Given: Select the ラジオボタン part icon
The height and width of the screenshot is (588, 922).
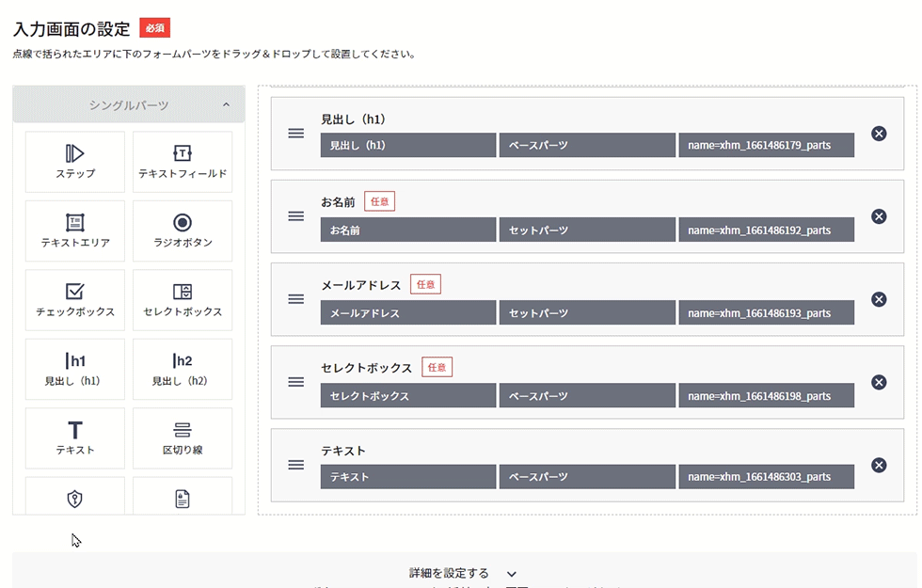Looking at the screenshot, I should [x=183, y=223].
